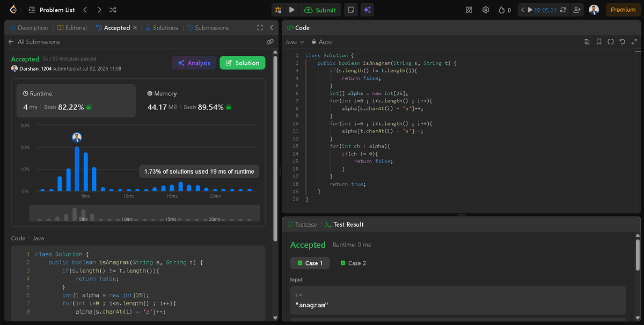Expand the editor with fullscreen icon
644x325 pixels.
pyautogui.click(x=634, y=42)
